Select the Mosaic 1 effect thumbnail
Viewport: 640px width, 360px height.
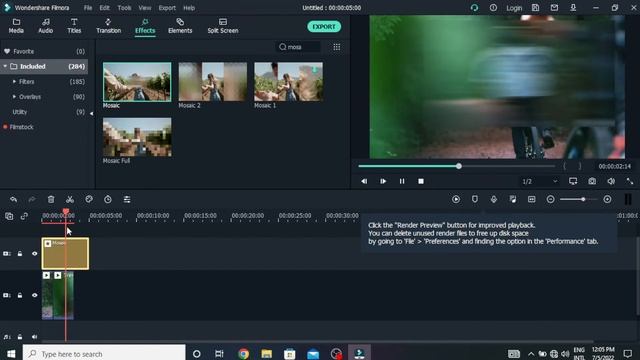[288, 82]
